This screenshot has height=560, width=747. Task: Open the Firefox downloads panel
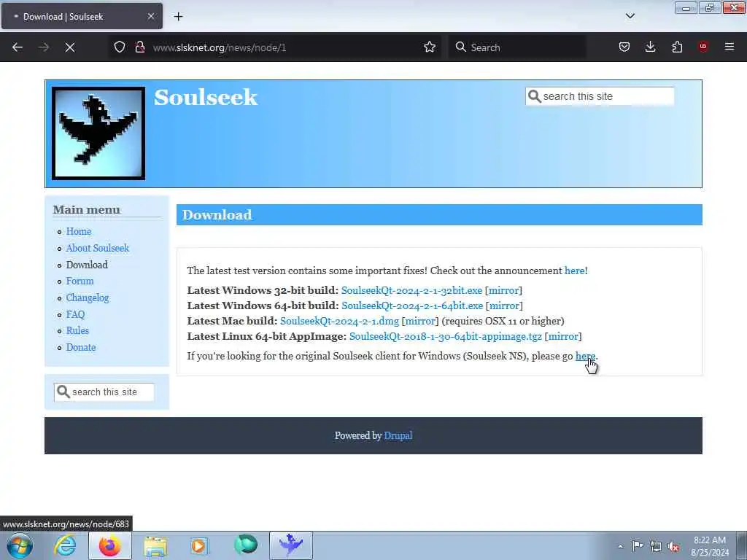650,47
